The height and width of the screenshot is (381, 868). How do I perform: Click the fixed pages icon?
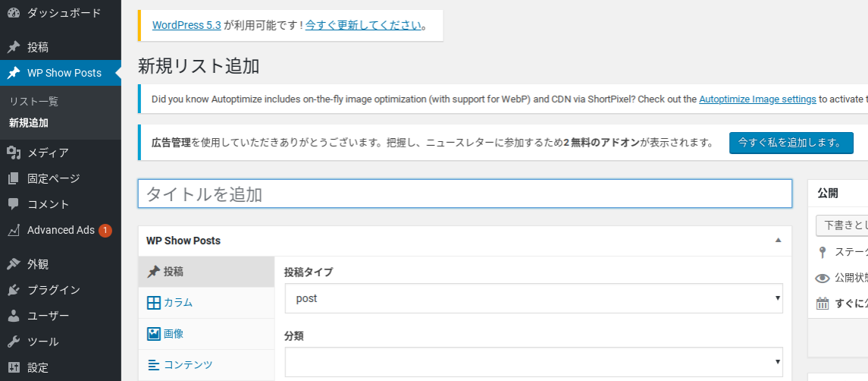[13, 179]
